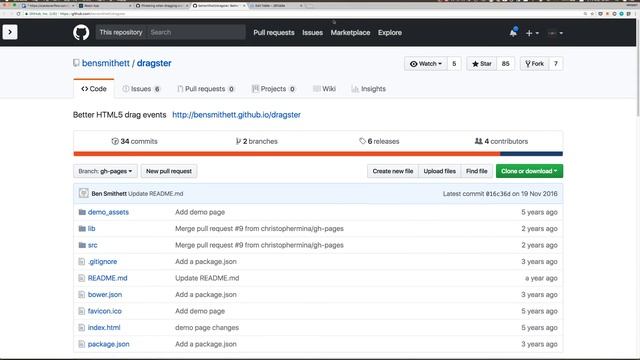Viewport: 640px width, 360px height.
Task: Click the Ben Smithett author avatar
Action: [84, 193]
